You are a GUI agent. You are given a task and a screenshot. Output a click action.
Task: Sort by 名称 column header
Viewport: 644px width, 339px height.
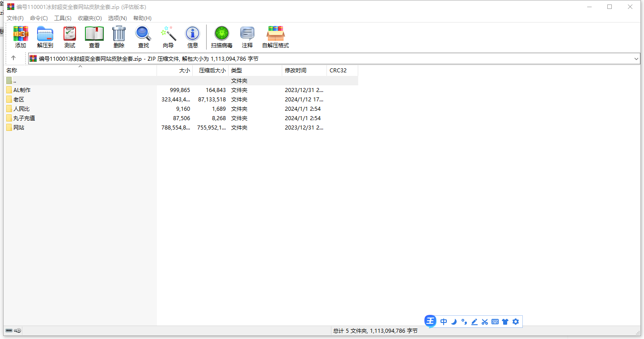click(12, 71)
